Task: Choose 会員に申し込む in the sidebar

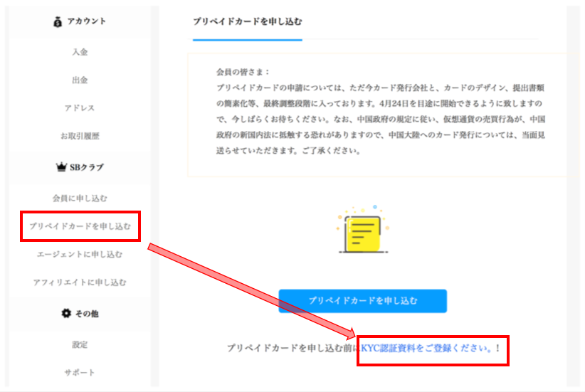Action: (80, 198)
